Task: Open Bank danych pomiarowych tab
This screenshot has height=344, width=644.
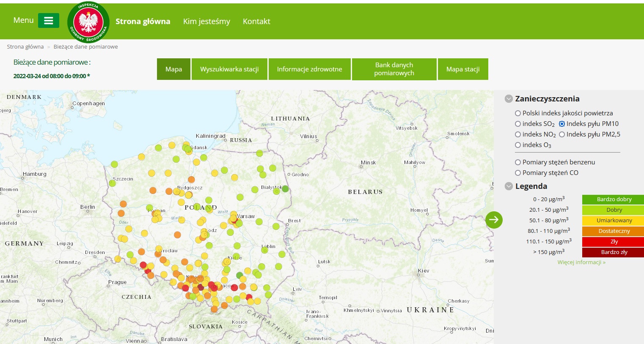Action: 394,69
